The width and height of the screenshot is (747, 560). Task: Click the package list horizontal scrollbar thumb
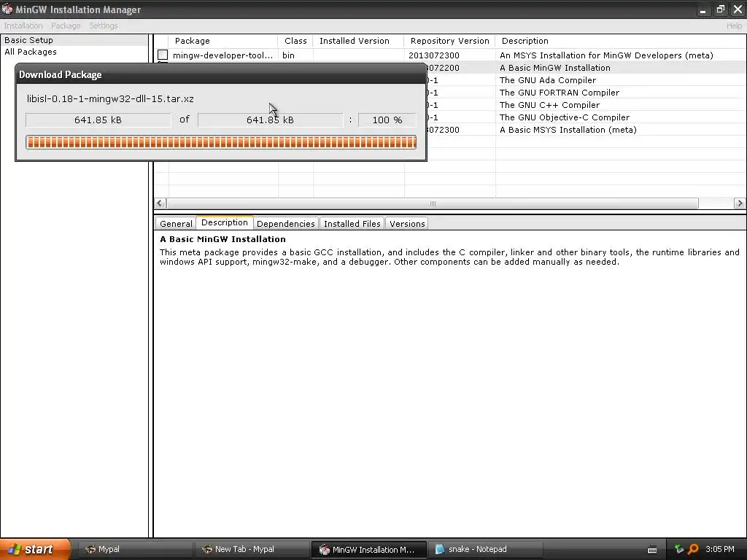(x=433, y=203)
